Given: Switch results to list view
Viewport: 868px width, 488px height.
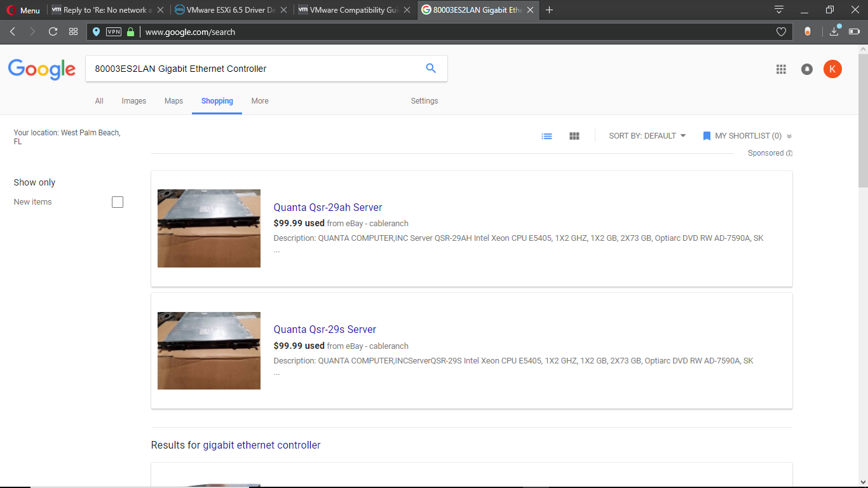Looking at the screenshot, I should pyautogui.click(x=546, y=136).
